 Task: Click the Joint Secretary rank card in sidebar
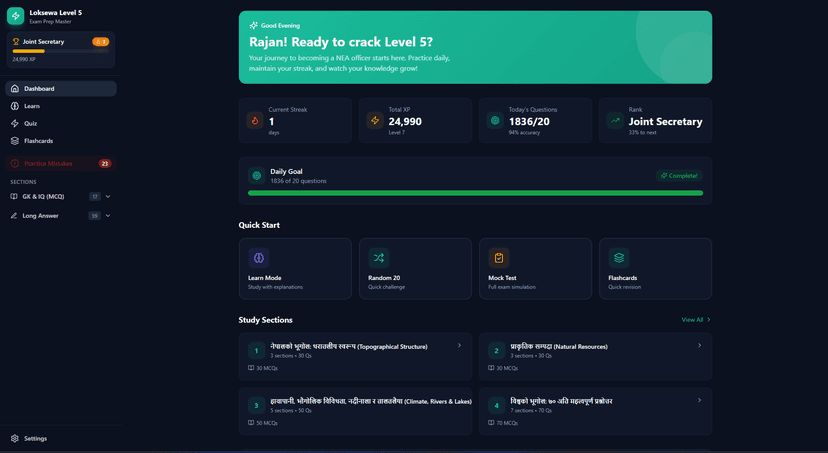[60, 50]
